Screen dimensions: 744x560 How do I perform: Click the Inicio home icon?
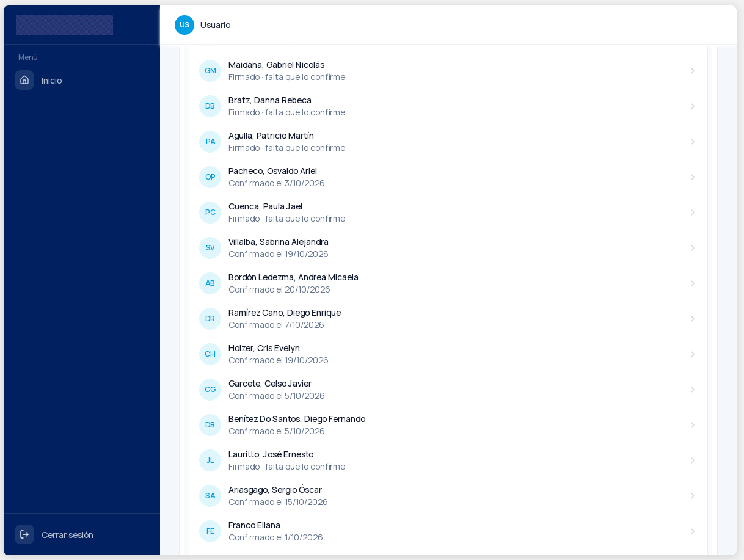(24, 80)
